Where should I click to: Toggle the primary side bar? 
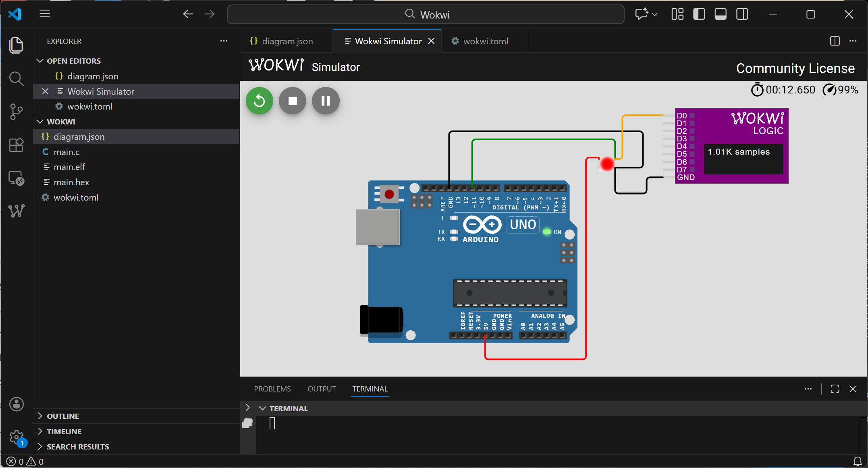click(699, 14)
